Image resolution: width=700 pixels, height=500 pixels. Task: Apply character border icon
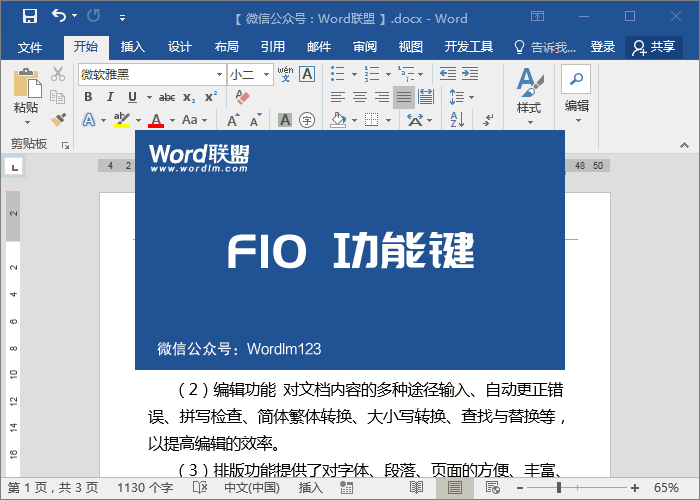307,74
